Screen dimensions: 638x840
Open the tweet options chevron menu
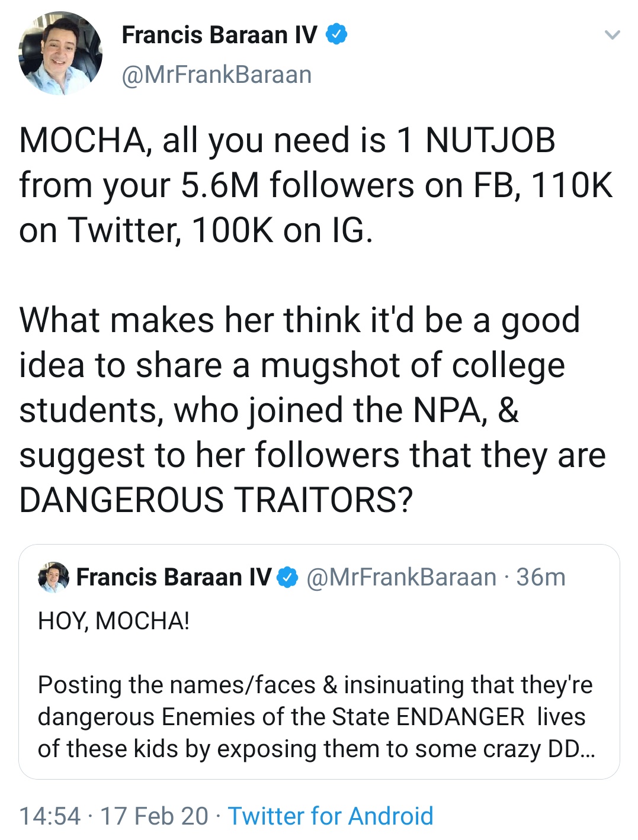pos(612,35)
